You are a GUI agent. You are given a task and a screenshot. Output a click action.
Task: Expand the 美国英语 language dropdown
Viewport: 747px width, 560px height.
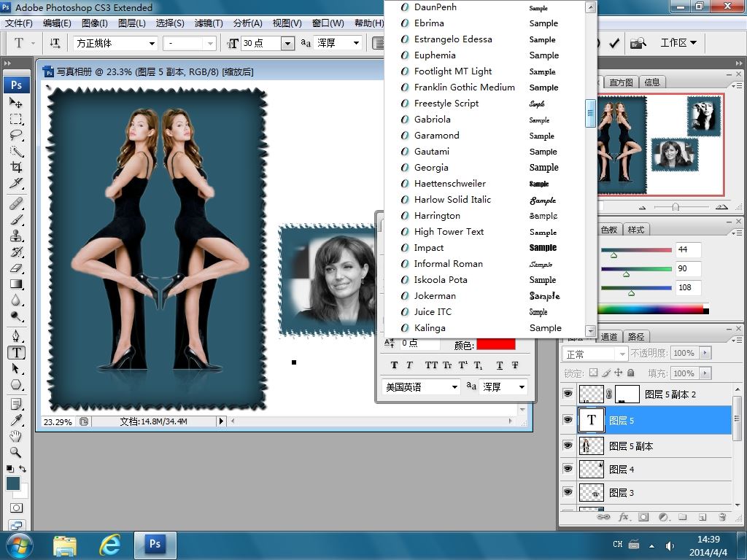pyautogui.click(x=454, y=387)
